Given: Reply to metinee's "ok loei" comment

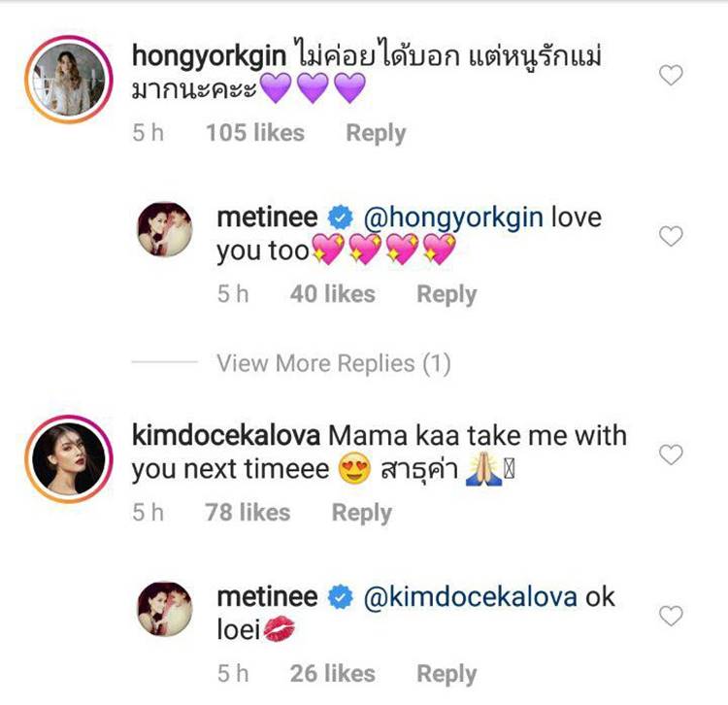Looking at the screenshot, I should point(447,674).
